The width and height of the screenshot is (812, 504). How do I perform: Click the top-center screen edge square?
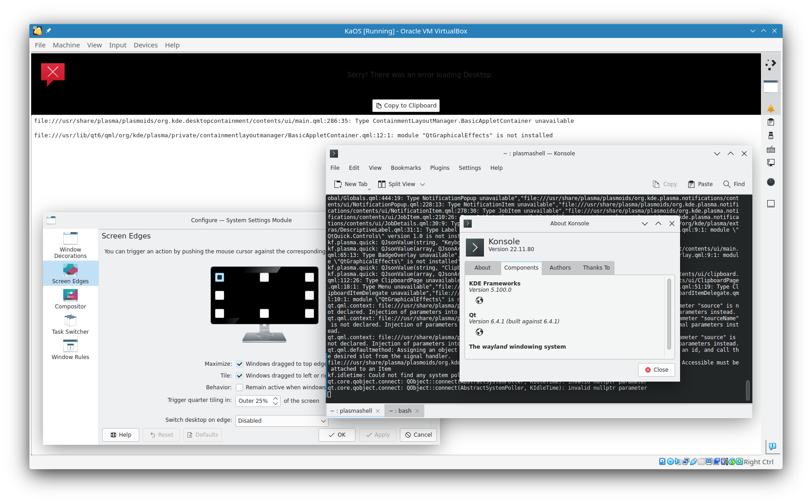264,277
